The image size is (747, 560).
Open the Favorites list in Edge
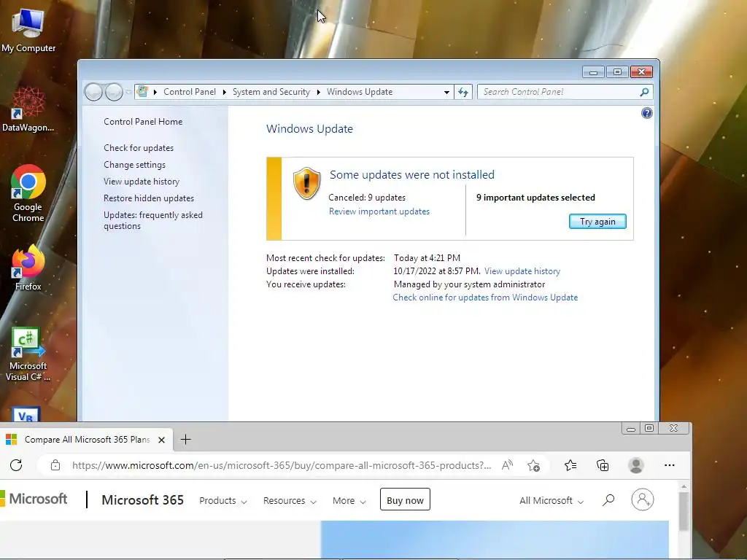pos(570,465)
